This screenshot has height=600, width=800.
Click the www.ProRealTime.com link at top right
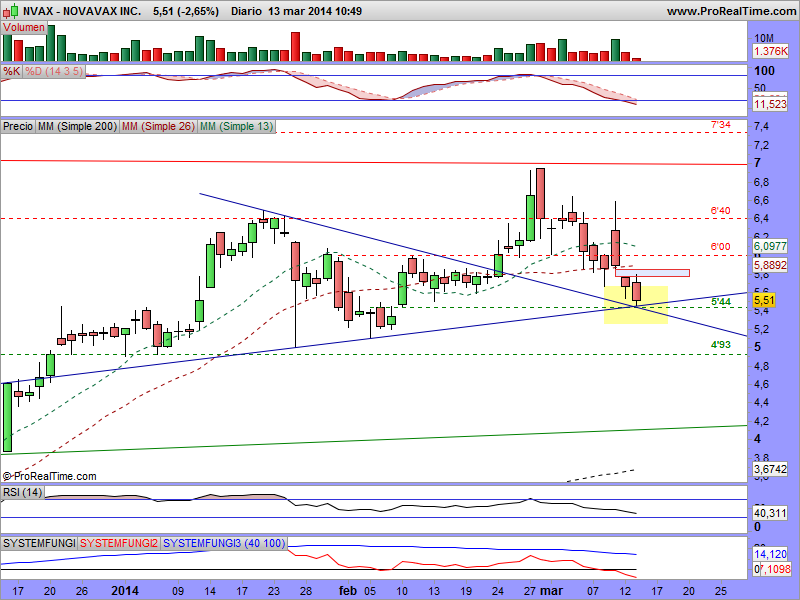click(x=729, y=11)
